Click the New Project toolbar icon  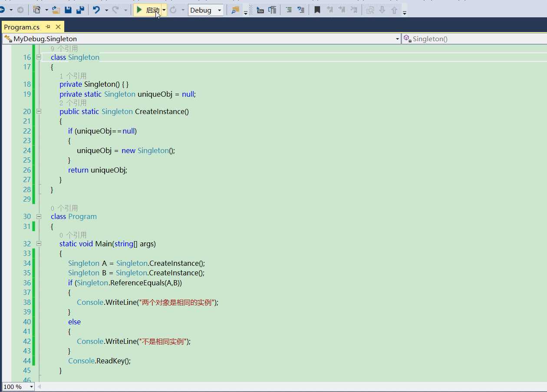pyautogui.click(x=37, y=10)
